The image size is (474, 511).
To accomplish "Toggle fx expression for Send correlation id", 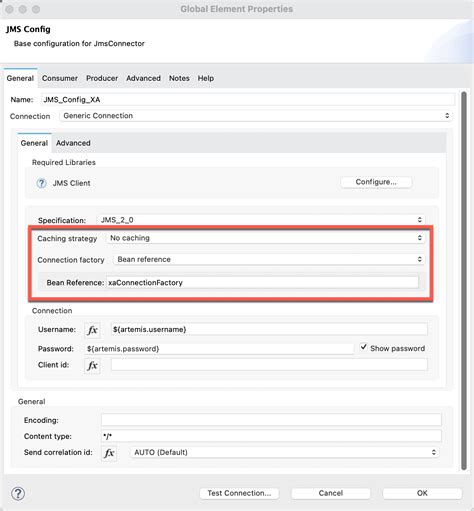I will click(109, 453).
